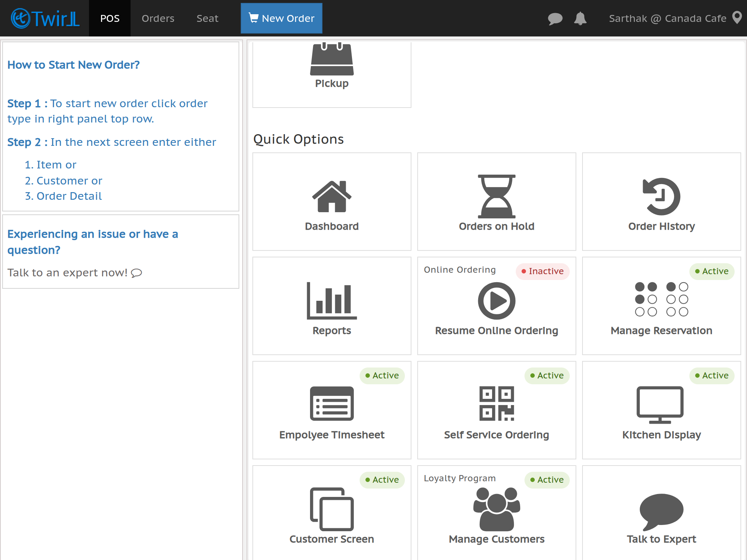747x560 pixels.
Task: Open Reports bar chart icon
Action: [x=332, y=300]
